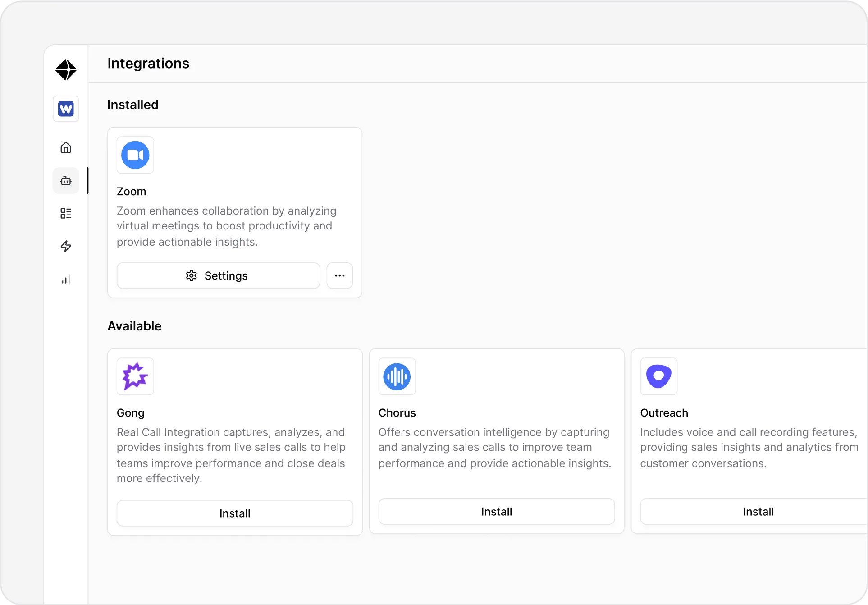Install the Gong integration
The height and width of the screenshot is (605, 868).
[x=235, y=513]
